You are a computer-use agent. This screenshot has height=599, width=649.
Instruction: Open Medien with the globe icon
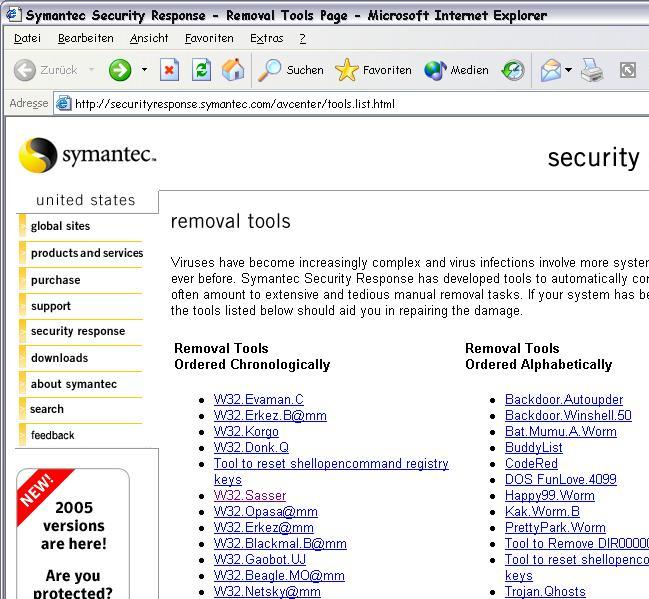pyautogui.click(x=456, y=70)
